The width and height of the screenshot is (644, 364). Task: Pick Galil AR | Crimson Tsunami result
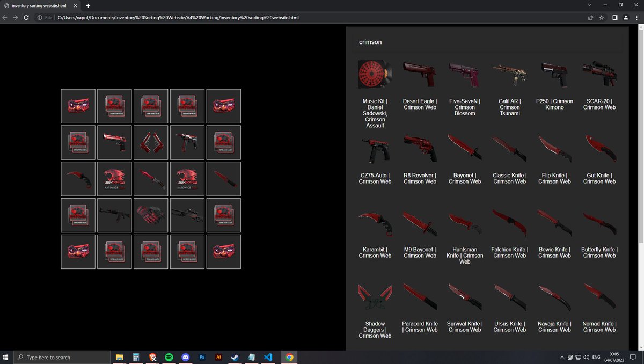point(510,88)
